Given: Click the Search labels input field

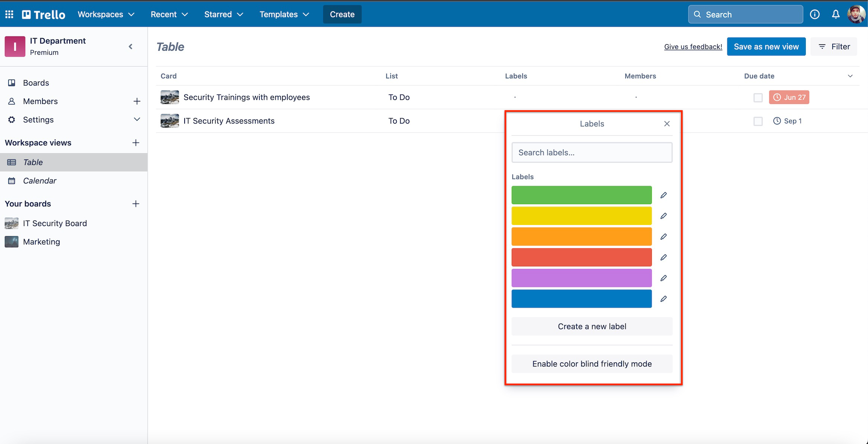Looking at the screenshot, I should (592, 152).
